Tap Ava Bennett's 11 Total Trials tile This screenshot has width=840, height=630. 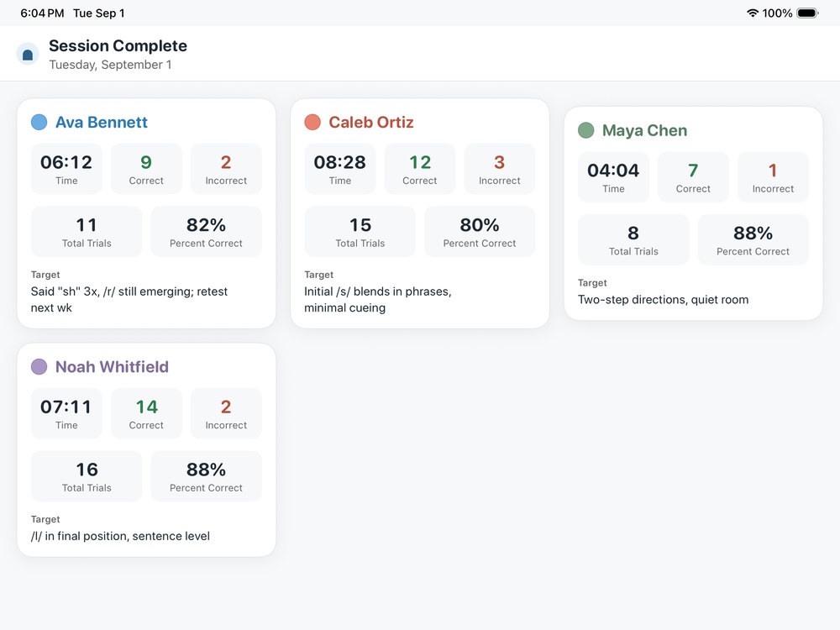click(87, 232)
